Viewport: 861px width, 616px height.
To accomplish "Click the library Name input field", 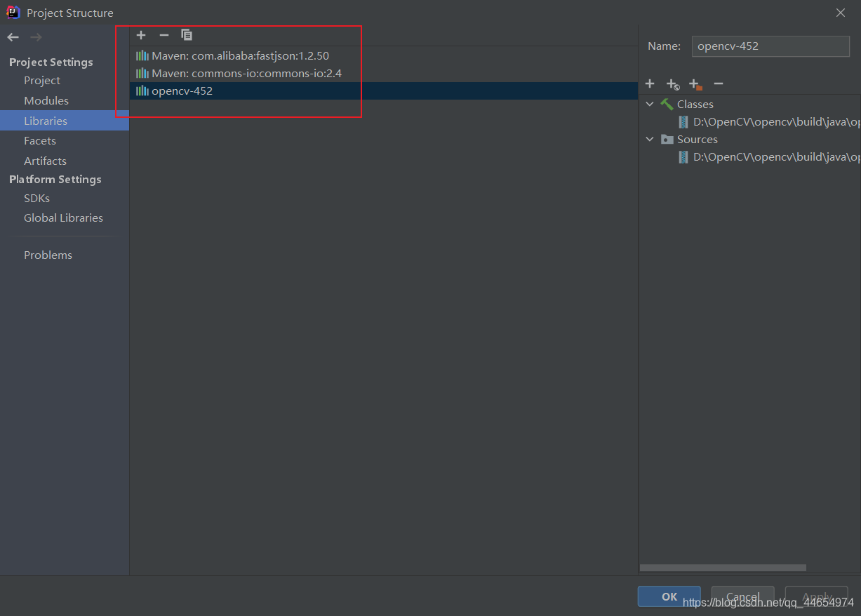I will pyautogui.click(x=770, y=46).
